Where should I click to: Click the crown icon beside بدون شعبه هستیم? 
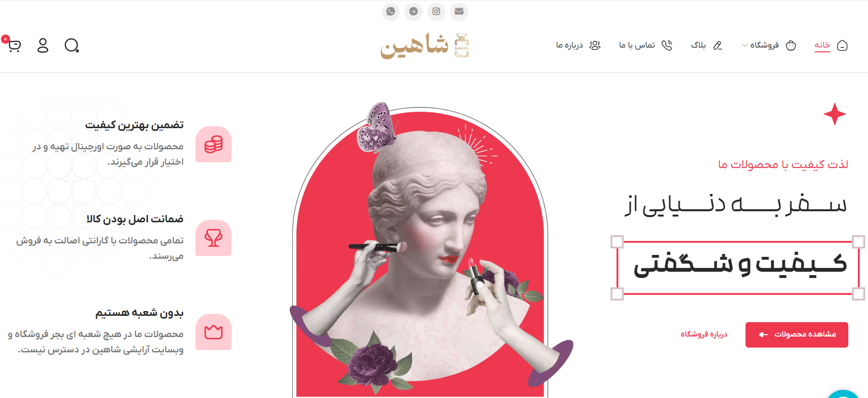point(213,332)
